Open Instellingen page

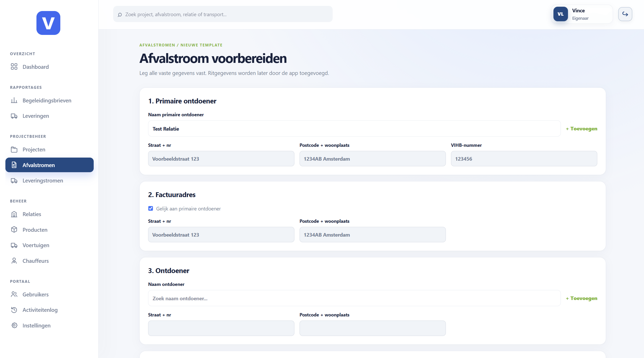pos(50,325)
